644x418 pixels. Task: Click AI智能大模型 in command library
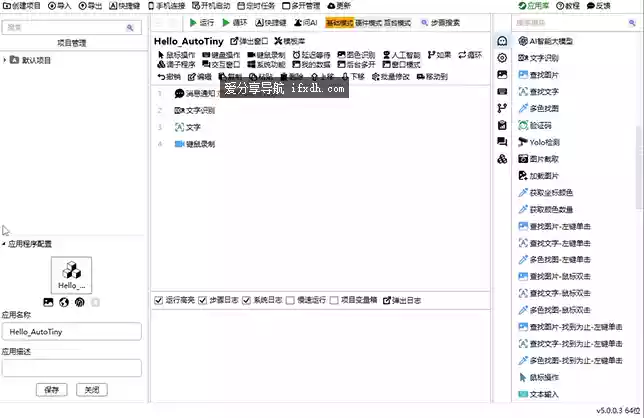tap(545, 41)
